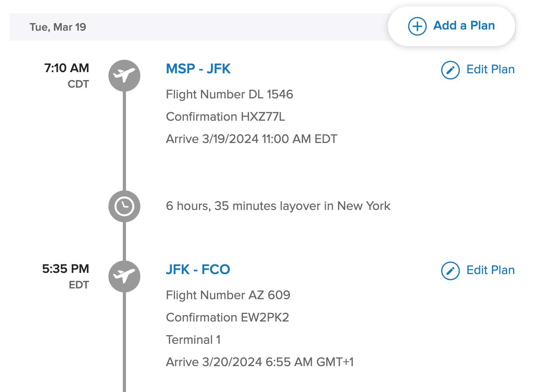Screen dimensions: 547x392
Task: Open the MSP - JFK flight details link
Action: point(198,69)
